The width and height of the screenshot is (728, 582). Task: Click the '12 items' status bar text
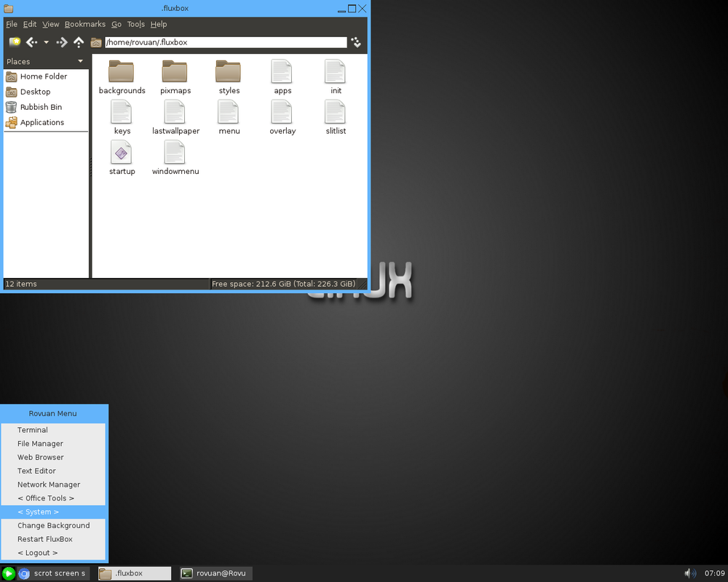coord(21,284)
